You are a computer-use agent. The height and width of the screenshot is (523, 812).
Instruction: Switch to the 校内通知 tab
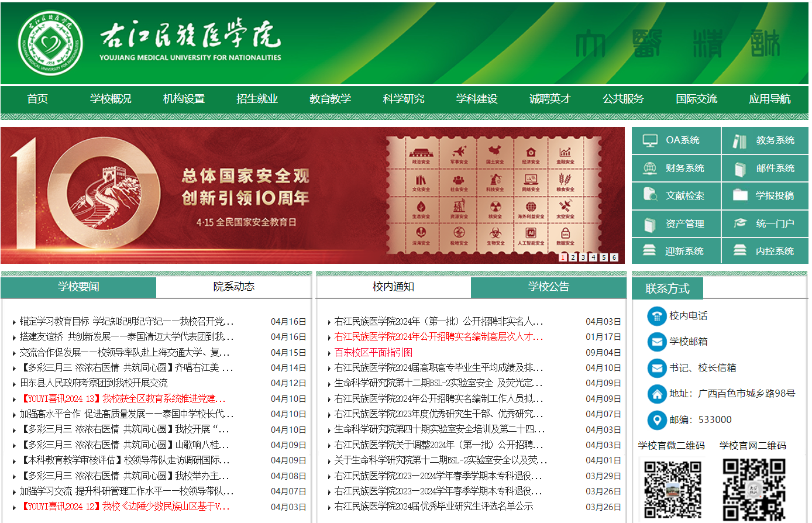[393, 287]
